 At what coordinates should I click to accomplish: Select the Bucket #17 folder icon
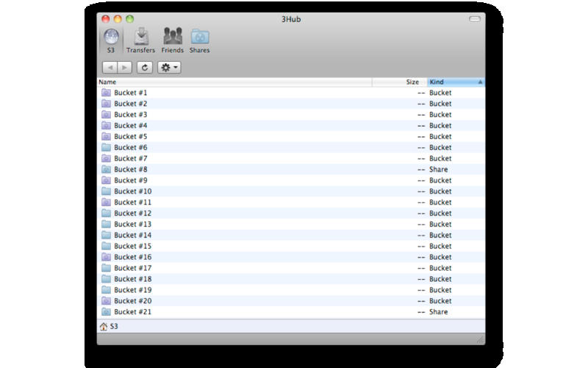coord(106,268)
